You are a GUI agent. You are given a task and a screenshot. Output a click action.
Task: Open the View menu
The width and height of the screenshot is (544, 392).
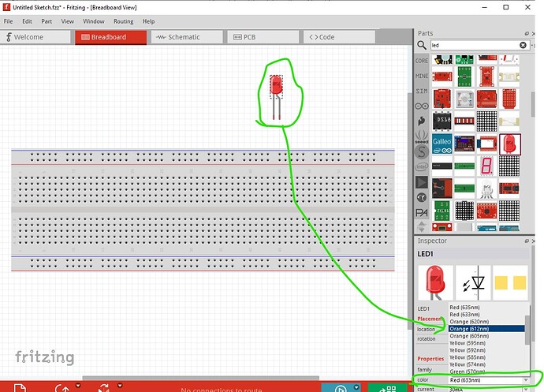pyautogui.click(x=67, y=21)
